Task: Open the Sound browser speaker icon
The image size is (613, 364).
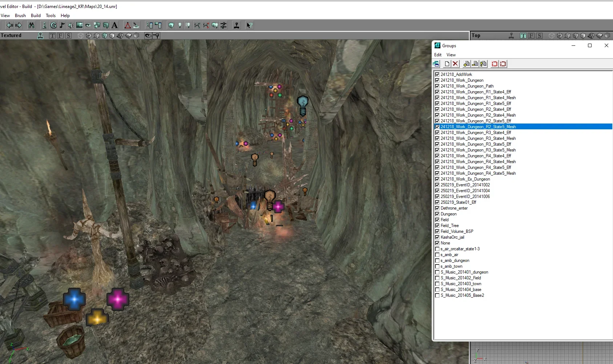Action: tap(71, 25)
